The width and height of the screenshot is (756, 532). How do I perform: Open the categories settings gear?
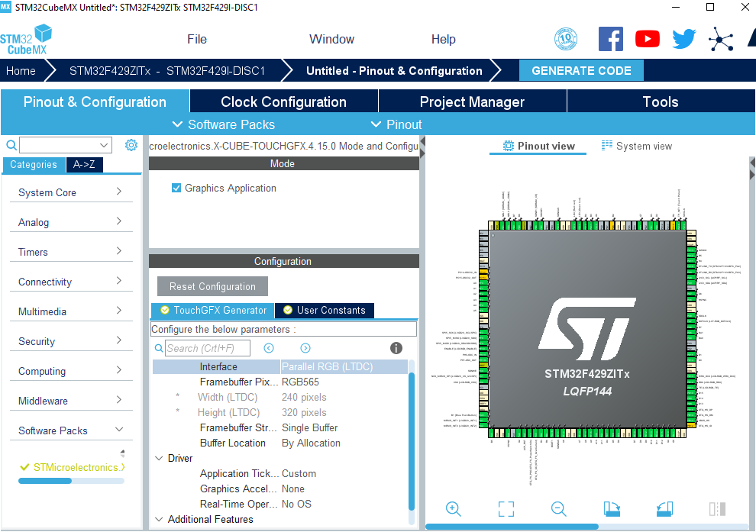[131, 145]
